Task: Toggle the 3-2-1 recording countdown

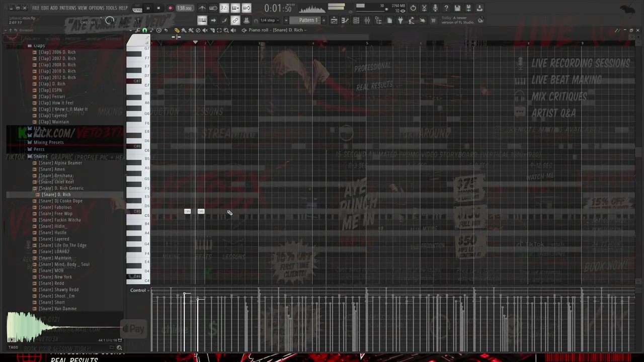Action: (224, 8)
